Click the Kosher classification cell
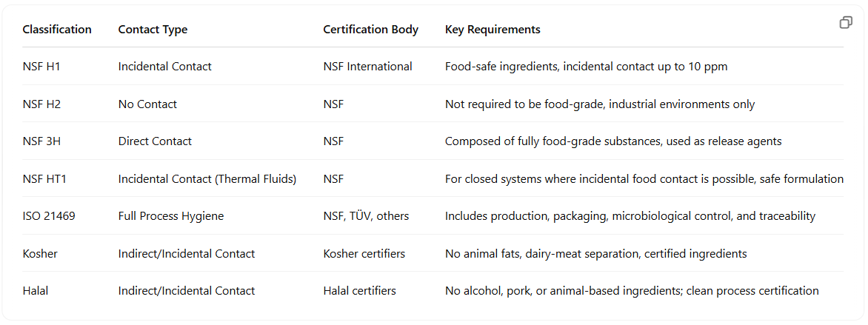This screenshot has height=325, width=868. [40, 254]
